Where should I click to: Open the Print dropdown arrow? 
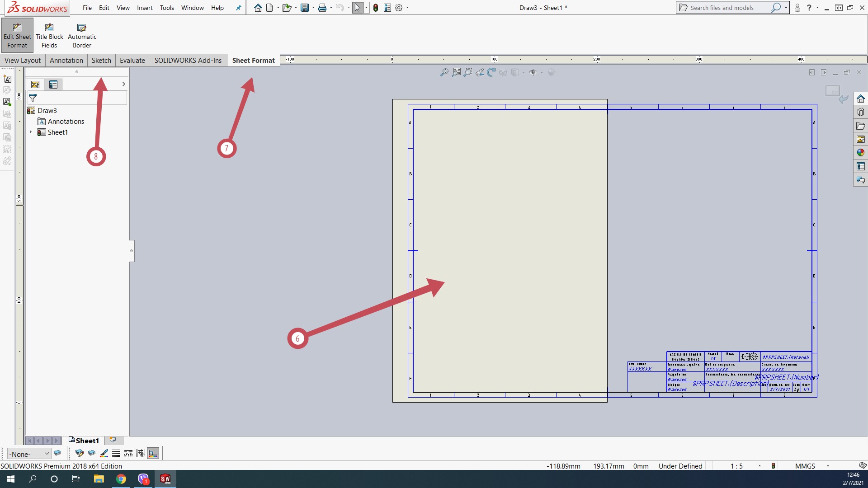click(331, 8)
